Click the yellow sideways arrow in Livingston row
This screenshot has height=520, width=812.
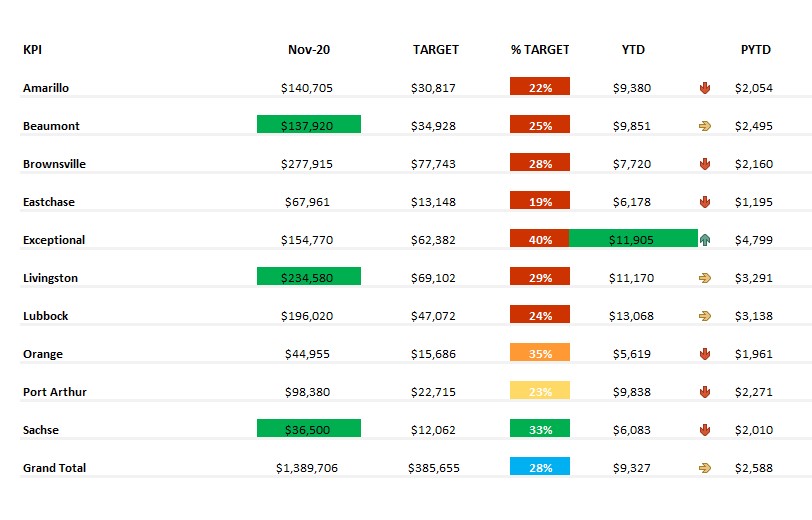[704, 278]
